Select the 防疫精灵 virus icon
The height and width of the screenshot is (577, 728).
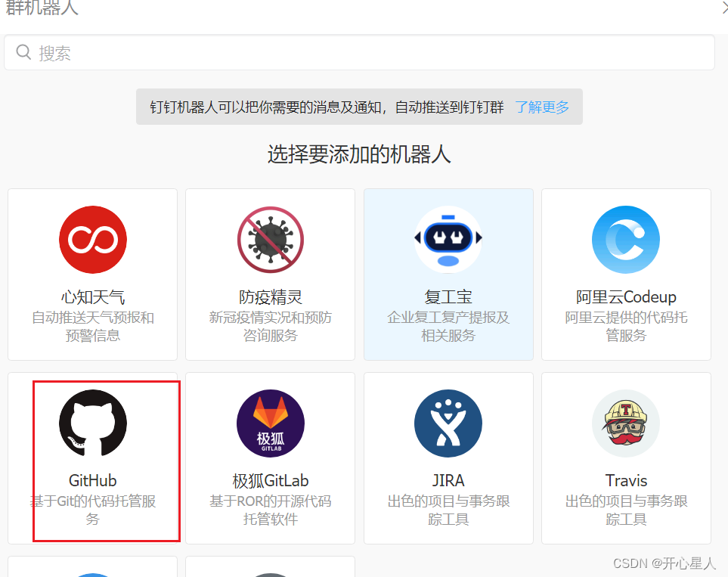pyautogui.click(x=271, y=240)
